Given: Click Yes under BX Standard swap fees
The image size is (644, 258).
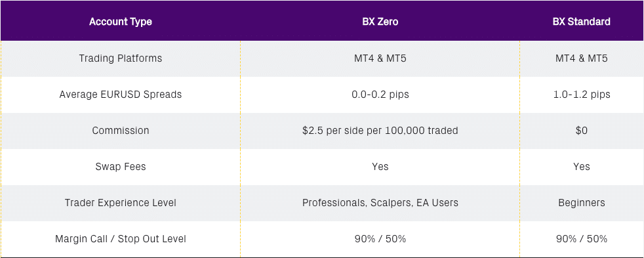Looking at the screenshot, I should point(582,166).
